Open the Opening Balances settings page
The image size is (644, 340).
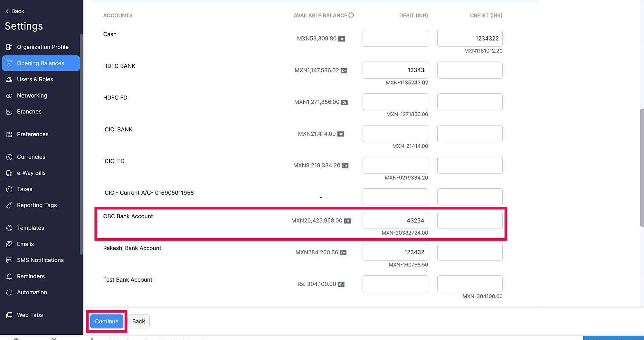click(41, 63)
